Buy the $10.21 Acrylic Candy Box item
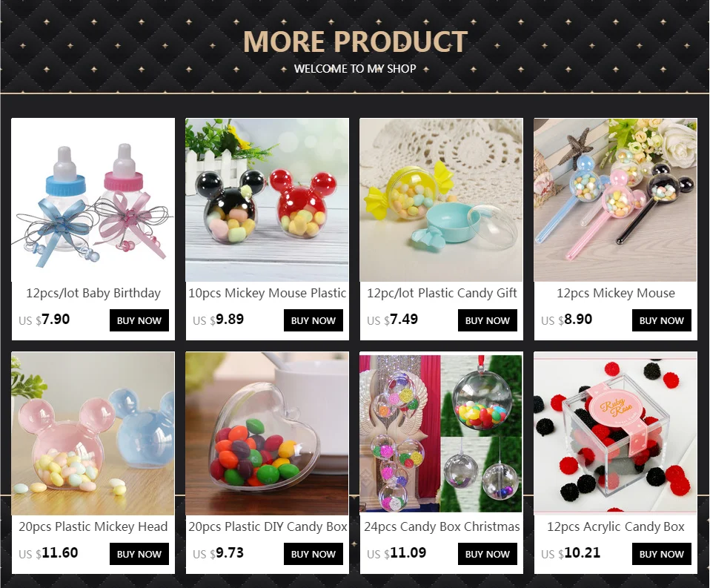 [x=662, y=554]
